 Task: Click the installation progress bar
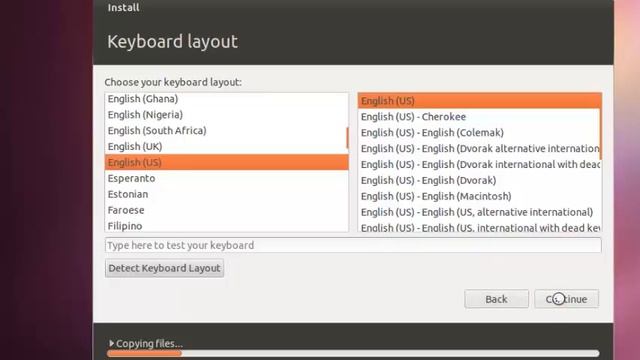[x=353, y=353]
